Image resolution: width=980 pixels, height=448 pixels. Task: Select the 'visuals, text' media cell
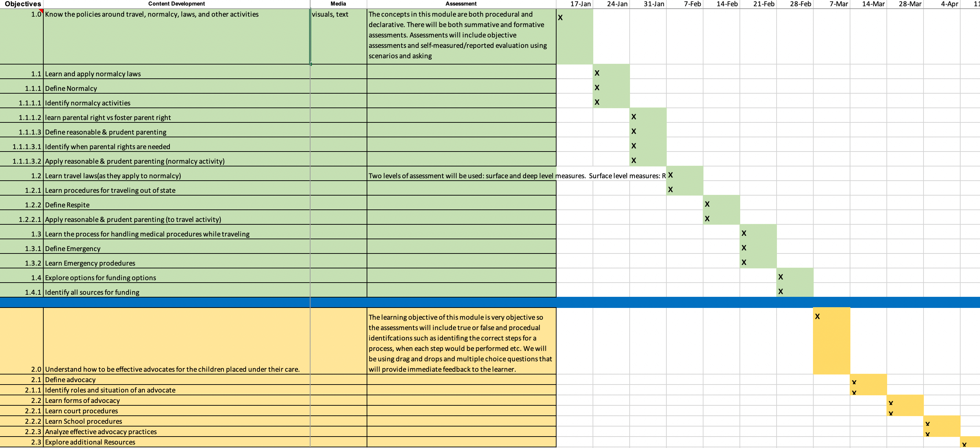pyautogui.click(x=338, y=36)
